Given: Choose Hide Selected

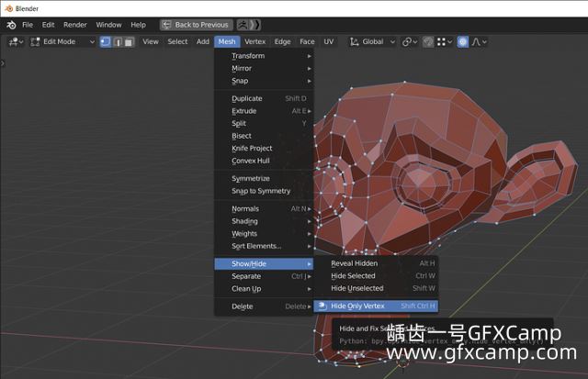Looking at the screenshot, I should tap(376, 276).
